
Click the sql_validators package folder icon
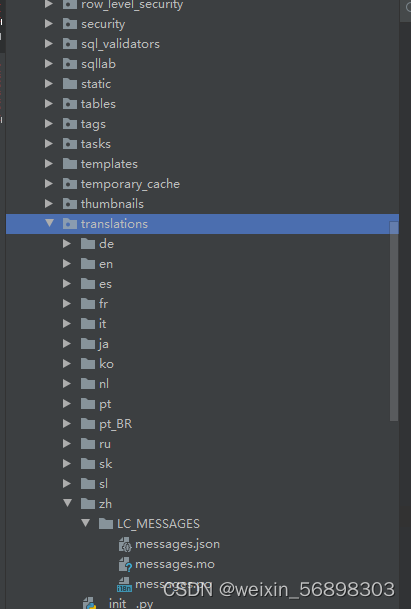pos(70,44)
